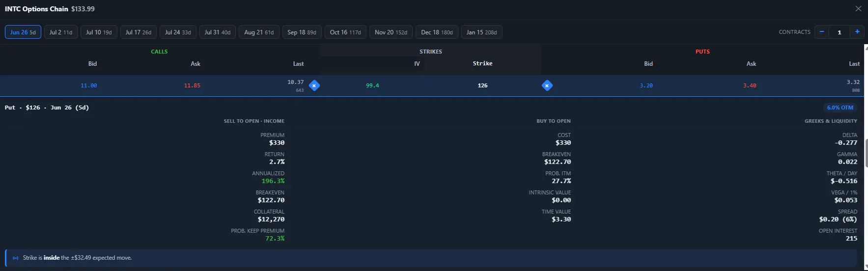Click the $133.99 stock price
The image size is (868, 271).
(83, 9)
